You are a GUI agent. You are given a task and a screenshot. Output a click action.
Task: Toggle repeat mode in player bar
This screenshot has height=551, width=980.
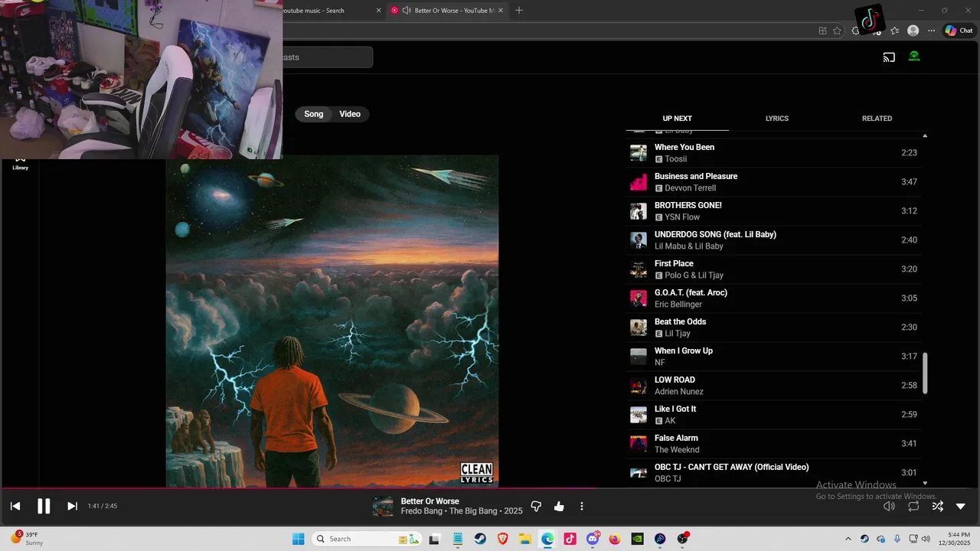(913, 506)
